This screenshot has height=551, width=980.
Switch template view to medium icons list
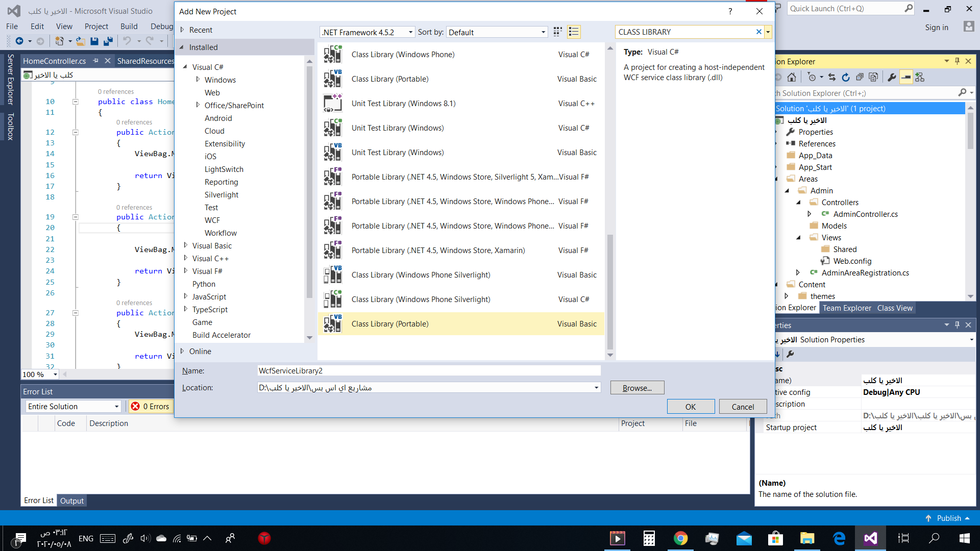574,32
